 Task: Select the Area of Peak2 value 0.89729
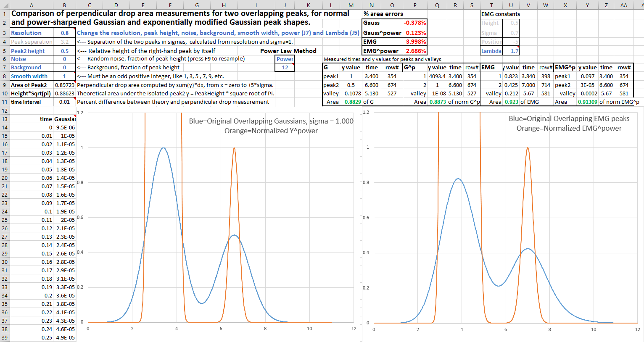pyautogui.click(x=64, y=85)
